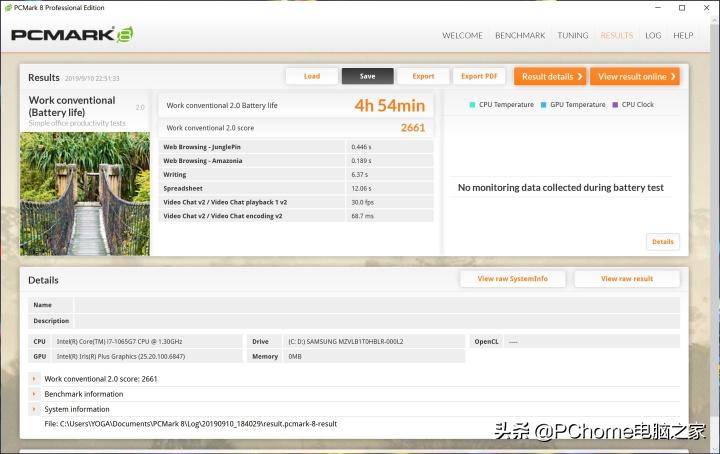This screenshot has height=454, width=720.
Task: Click the 12.06 s Spreadsheet value
Action: [x=361, y=188]
